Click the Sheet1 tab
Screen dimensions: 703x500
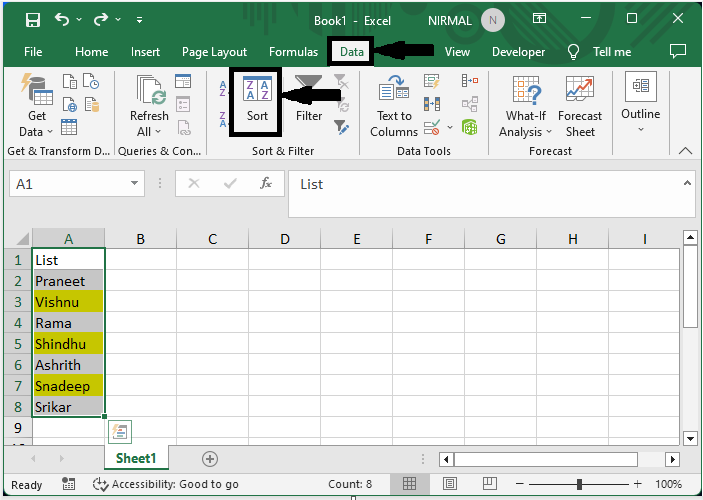pos(136,458)
